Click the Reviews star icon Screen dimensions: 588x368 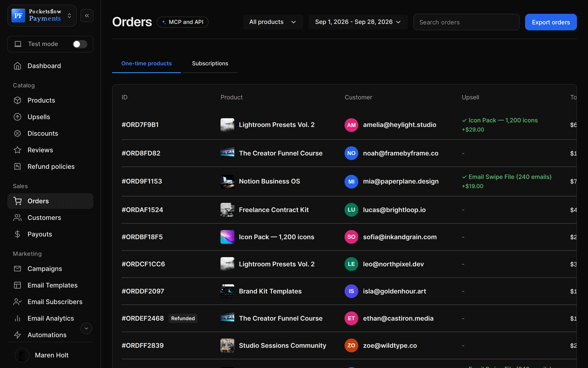click(x=18, y=150)
